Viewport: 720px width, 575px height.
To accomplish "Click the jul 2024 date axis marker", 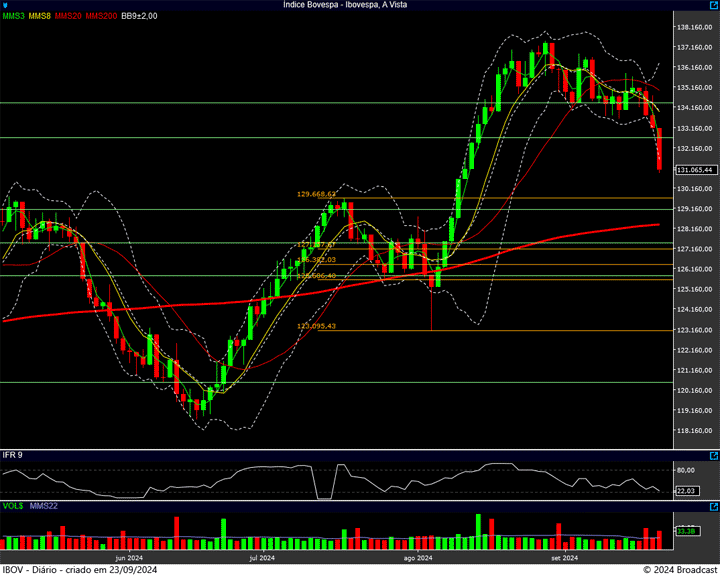I will point(260,558).
